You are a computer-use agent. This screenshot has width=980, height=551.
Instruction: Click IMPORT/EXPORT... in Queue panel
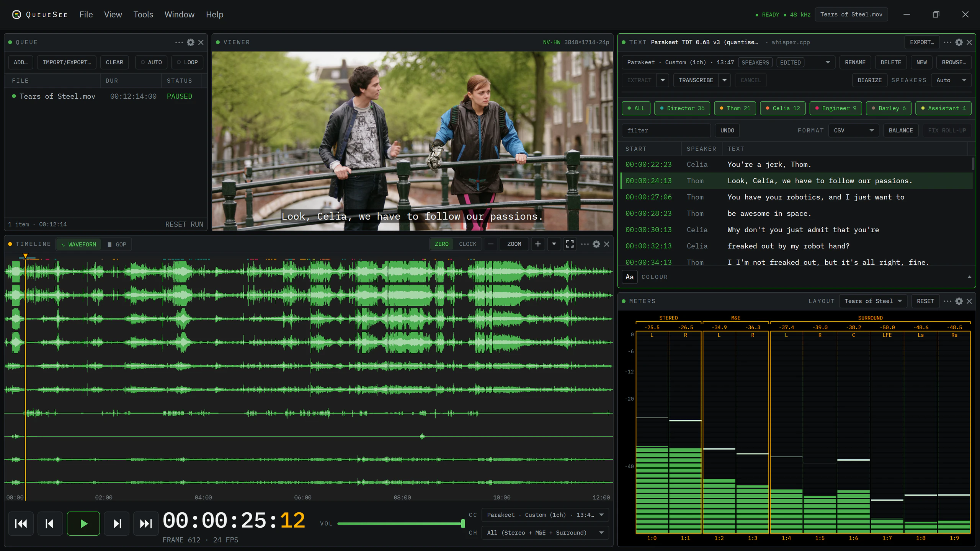tap(67, 62)
